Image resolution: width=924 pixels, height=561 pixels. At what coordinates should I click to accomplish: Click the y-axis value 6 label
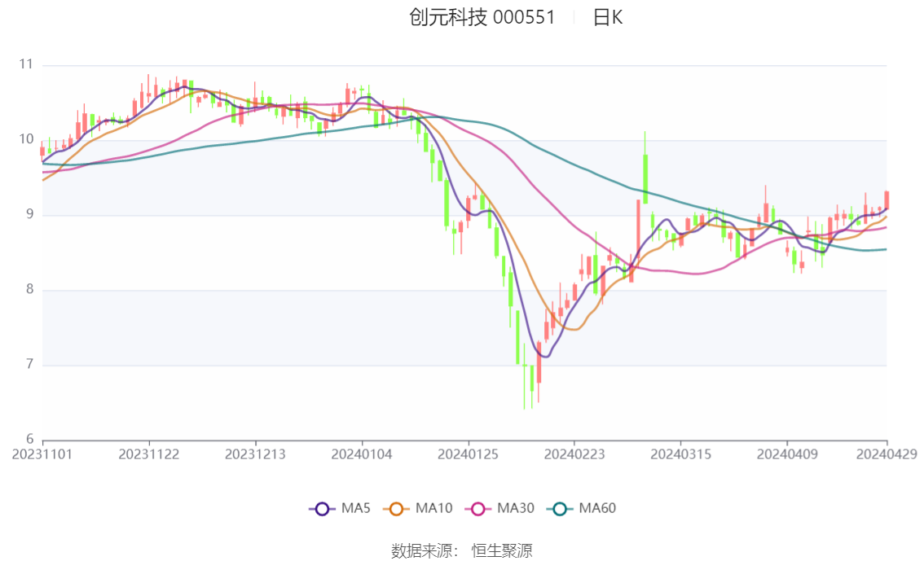(29, 440)
